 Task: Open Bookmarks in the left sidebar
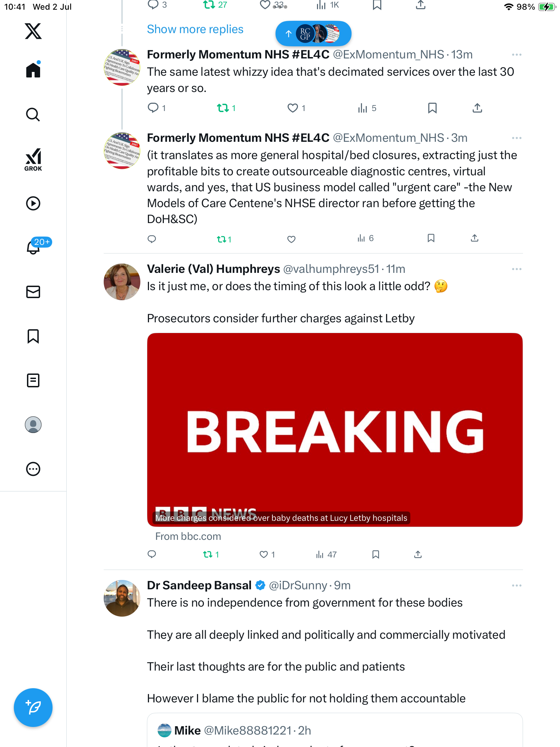[x=33, y=336]
